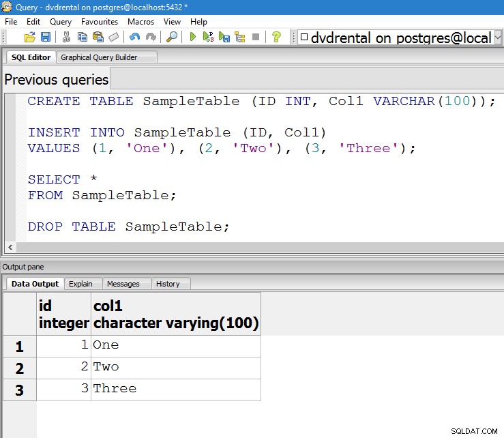This screenshot has height=438, width=504.
Task: Switch to the Messages tab
Action: coord(127,284)
